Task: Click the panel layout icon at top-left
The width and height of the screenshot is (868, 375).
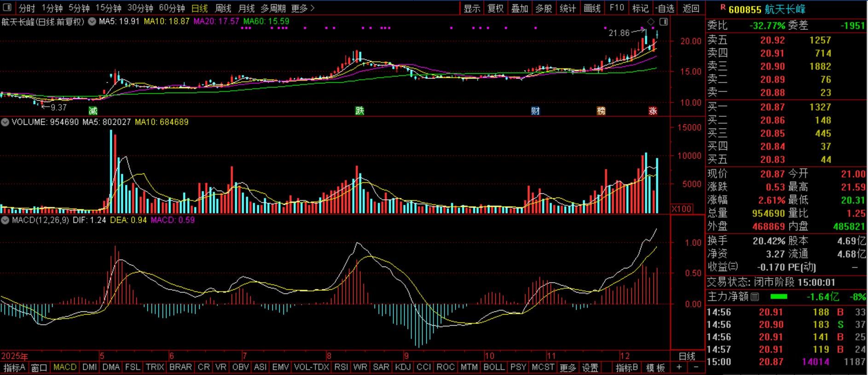Action: [7, 7]
